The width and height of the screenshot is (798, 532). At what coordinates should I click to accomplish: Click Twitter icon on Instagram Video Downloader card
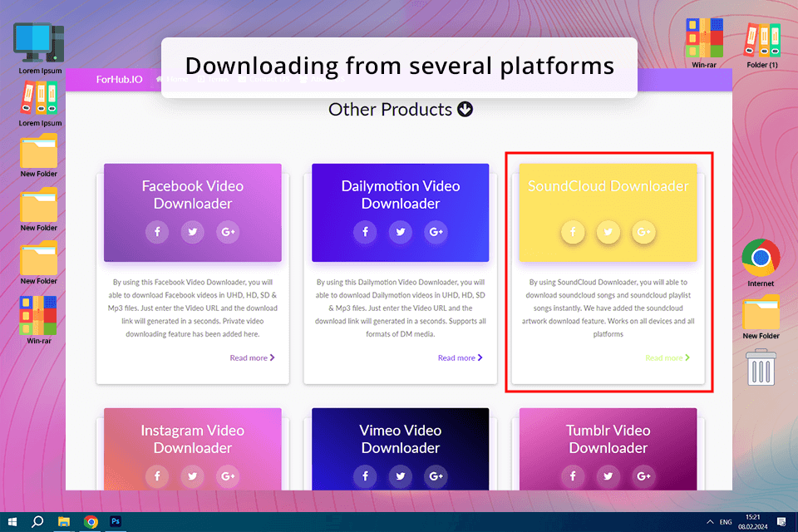192,476
